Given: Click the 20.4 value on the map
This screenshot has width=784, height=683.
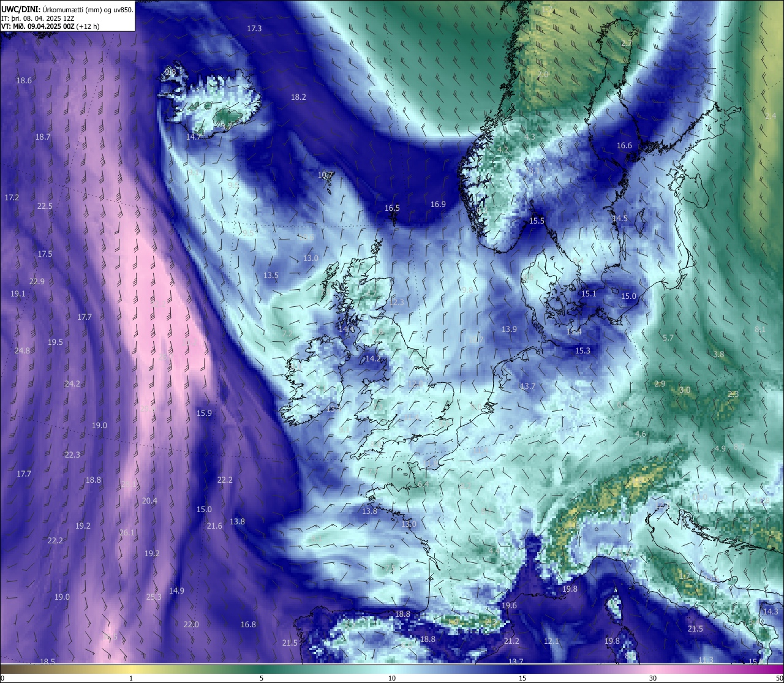Looking at the screenshot, I should tap(149, 500).
